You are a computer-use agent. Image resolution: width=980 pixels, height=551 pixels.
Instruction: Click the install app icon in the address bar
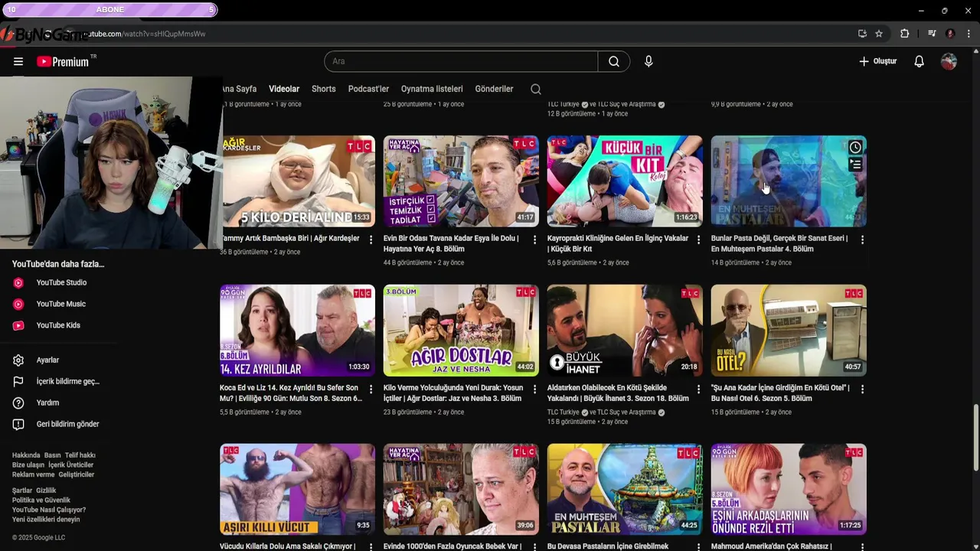coord(862,34)
